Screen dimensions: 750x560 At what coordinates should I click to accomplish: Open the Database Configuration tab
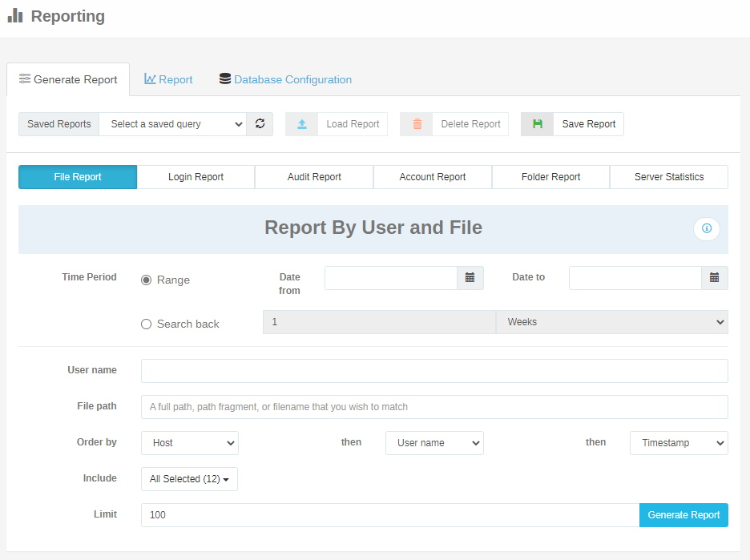click(285, 79)
